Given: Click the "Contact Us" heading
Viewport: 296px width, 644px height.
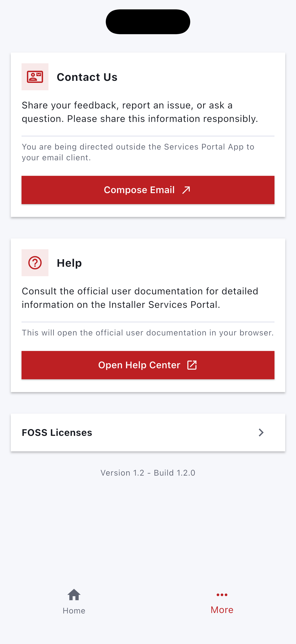Looking at the screenshot, I should tap(87, 77).
